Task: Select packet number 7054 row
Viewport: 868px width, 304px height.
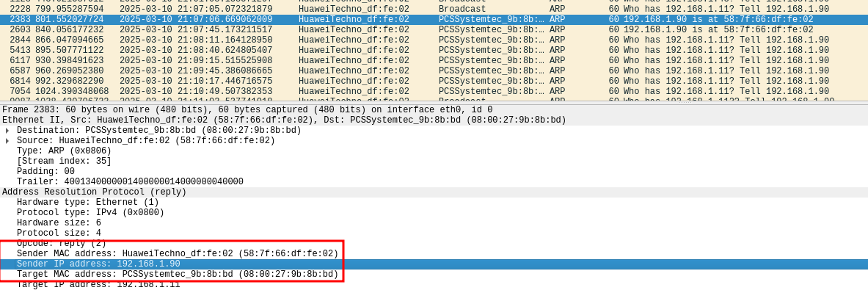Action: click(293, 92)
